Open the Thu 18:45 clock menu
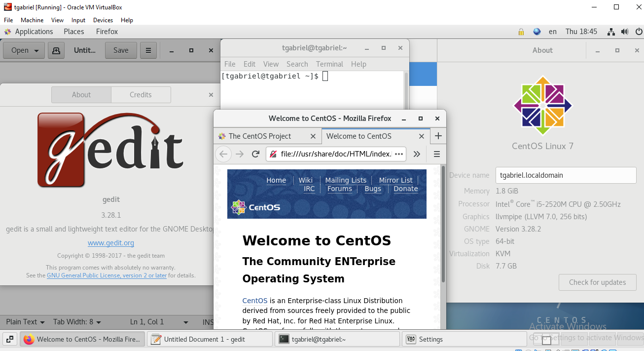The height and width of the screenshot is (351, 644). click(581, 32)
